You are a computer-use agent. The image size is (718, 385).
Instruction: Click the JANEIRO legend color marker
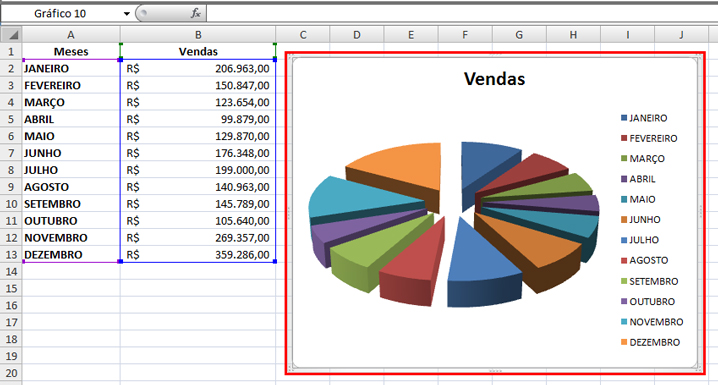click(624, 118)
